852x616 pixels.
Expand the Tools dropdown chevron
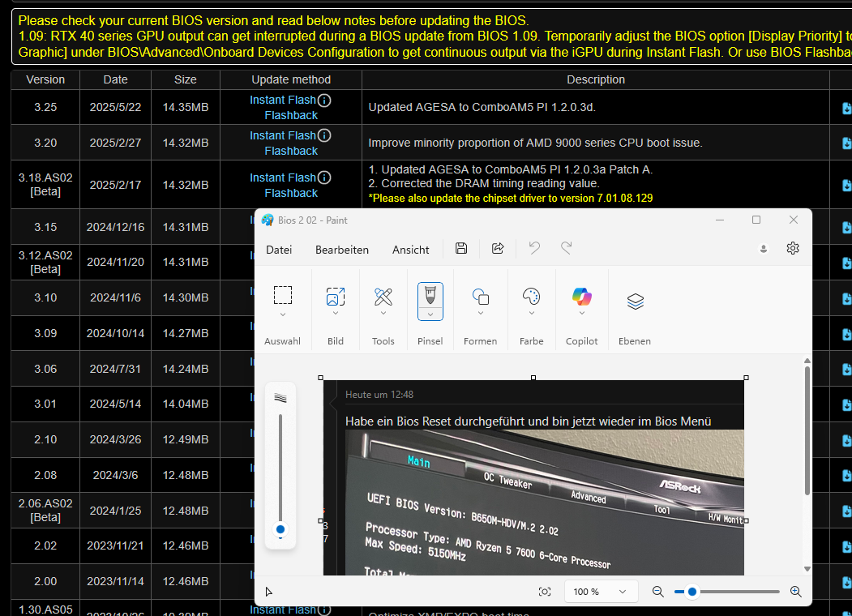[383, 313]
